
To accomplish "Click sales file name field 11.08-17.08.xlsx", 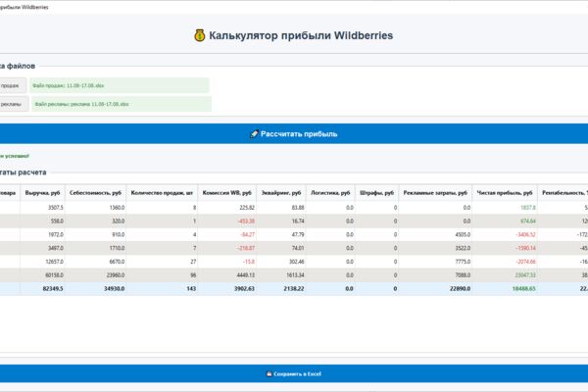I will 120,85.
